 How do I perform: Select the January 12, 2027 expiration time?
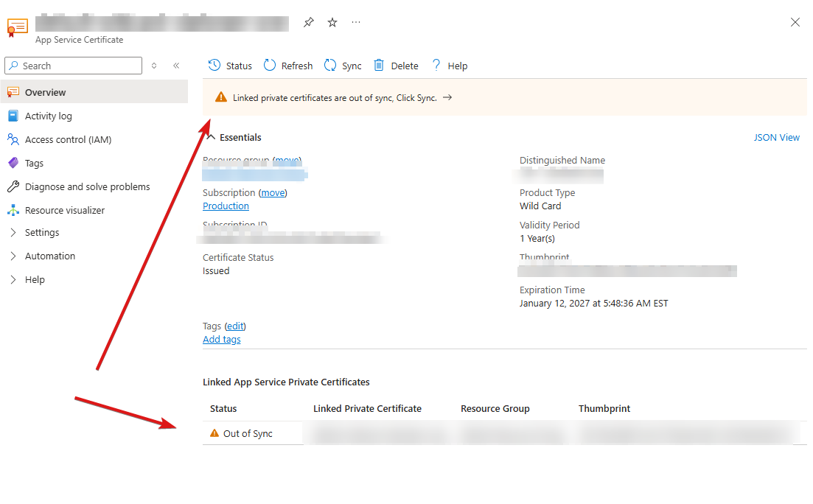(x=593, y=304)
